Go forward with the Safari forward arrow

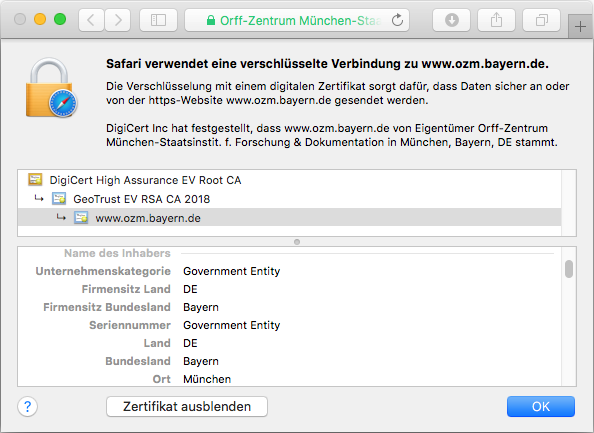coord(118,20)
